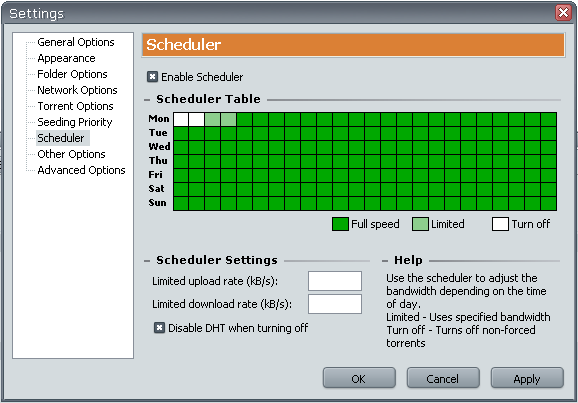
Task: Toggle Disable DHT when turning off
Action: pos(159,328)
